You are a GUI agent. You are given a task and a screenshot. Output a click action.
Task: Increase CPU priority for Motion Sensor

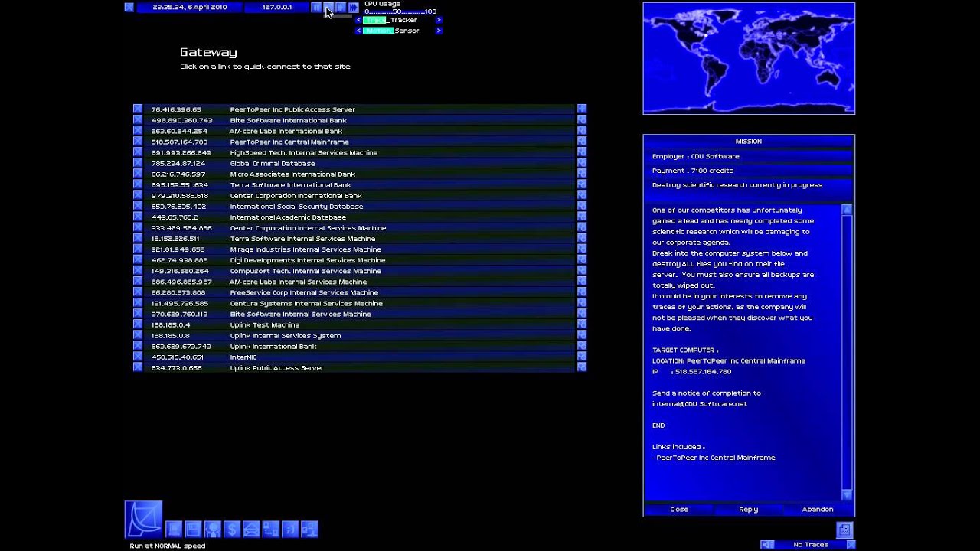click(x=439, y=31)
